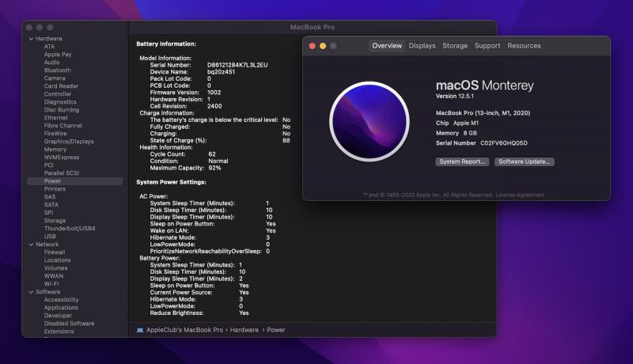Select USB in the sidebar
Viewport: 633px width, 364px height.
pos(50,237)
